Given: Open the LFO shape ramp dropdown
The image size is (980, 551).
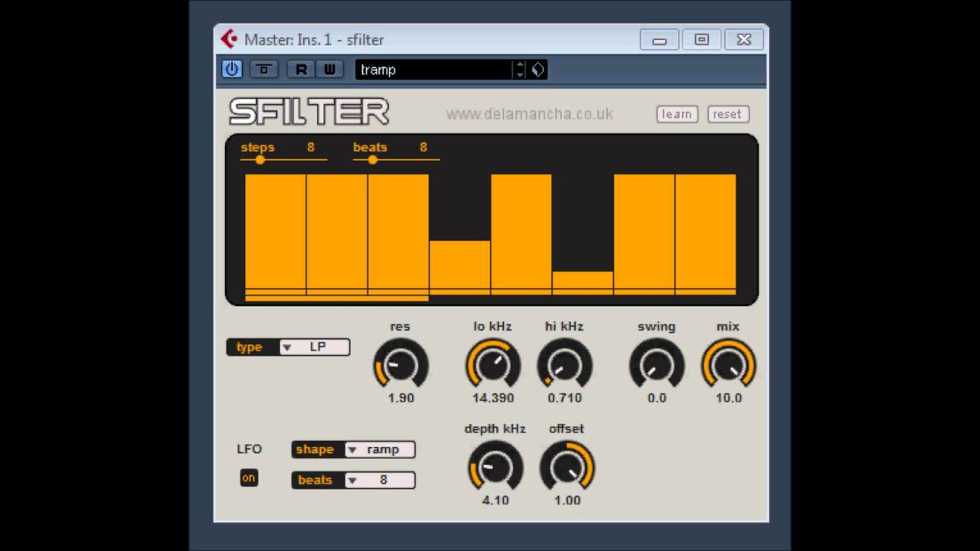Looking at the screenshot, I should pos(380,449).
